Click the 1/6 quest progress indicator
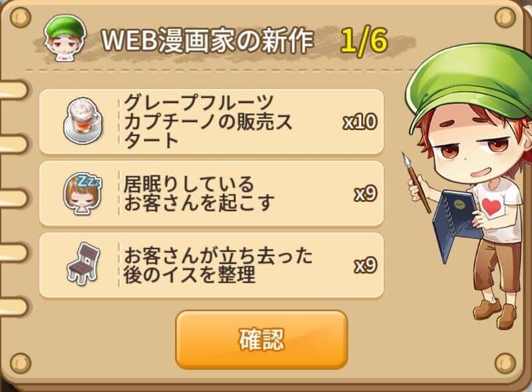Viewport: 532px width, 392px height. click(x=364, y=41)
